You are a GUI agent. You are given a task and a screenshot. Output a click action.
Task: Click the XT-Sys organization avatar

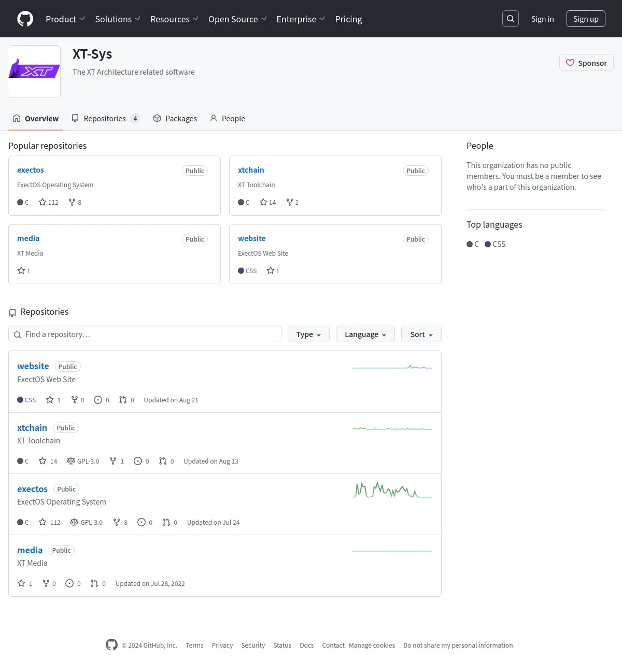click(34, 72)
